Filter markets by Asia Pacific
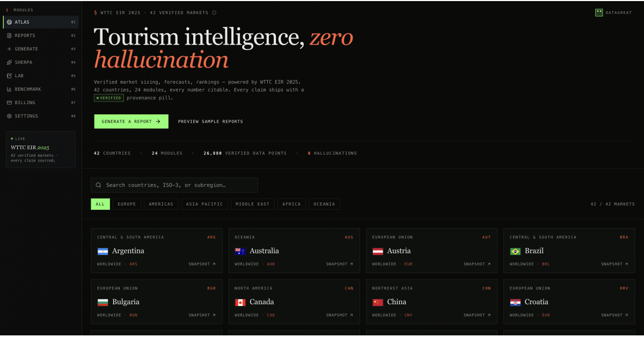Viewport: 644px width, 337px height. point(204,204)
